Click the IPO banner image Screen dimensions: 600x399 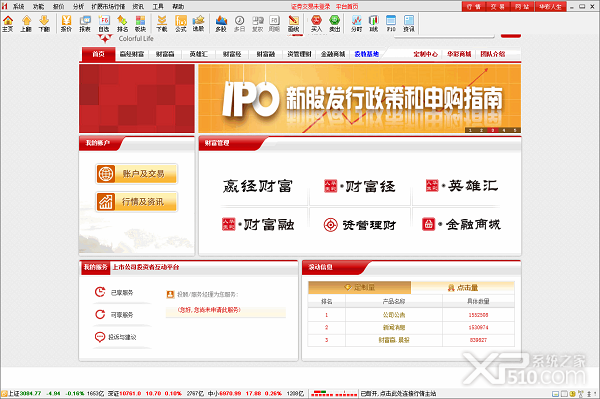359,98
